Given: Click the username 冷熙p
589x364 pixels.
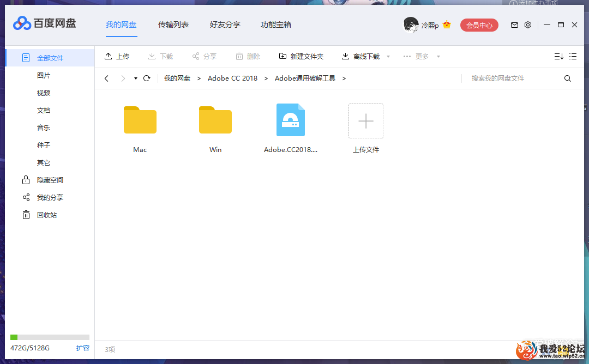Looking at the screenshot, I should pos(430,25).
